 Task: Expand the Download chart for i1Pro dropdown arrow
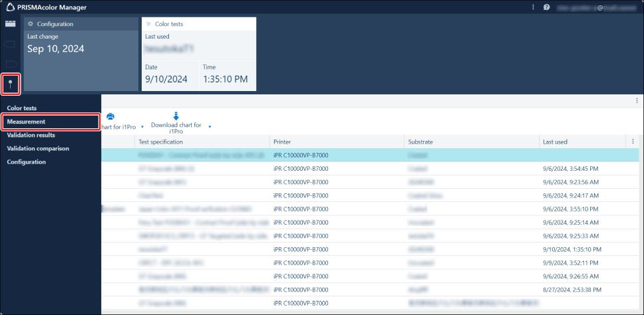[x=210, y=126]
